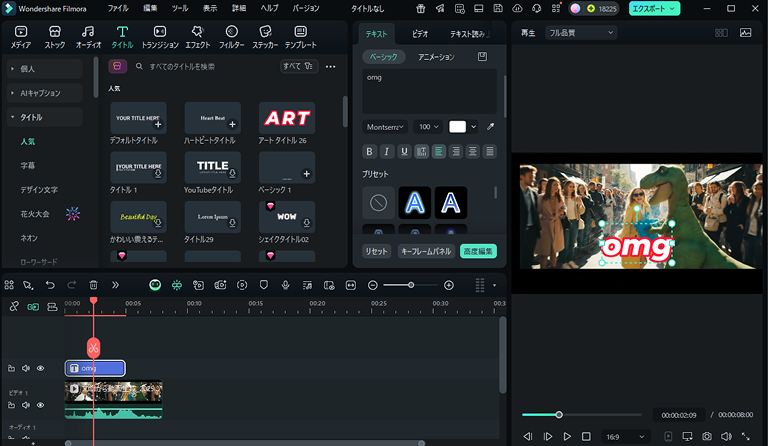Open the キーフレームパネル button
Image resolution: width=768 pixels, height=446 pixels.
(x=426, y=251)
